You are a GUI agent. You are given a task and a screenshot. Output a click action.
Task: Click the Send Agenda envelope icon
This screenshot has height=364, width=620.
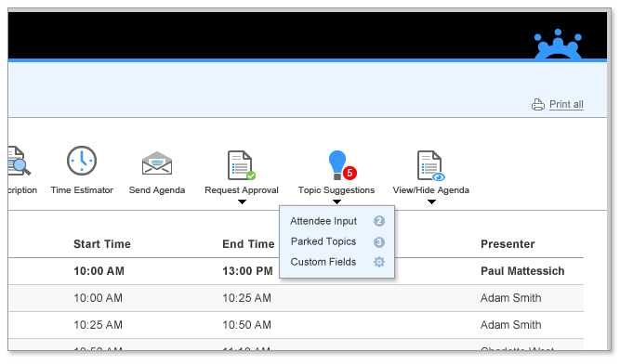(x=157, y=163)
